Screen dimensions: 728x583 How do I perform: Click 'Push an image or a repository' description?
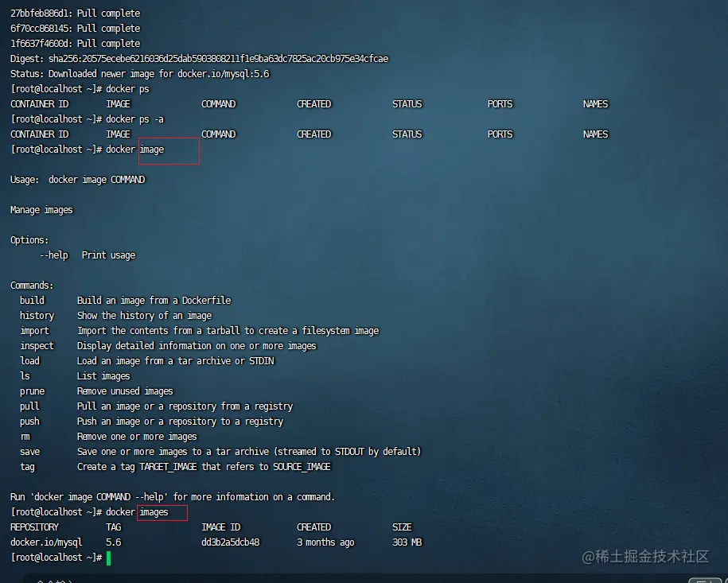tap(180, 422)
